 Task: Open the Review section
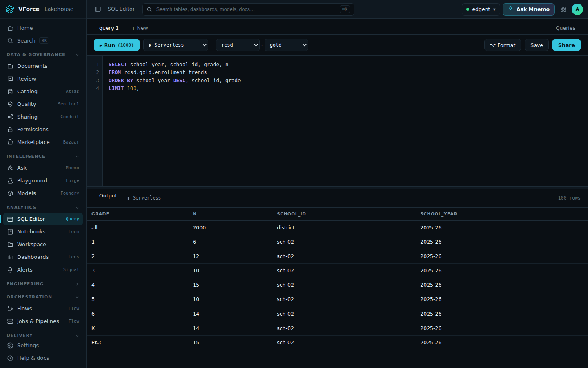click(x=43, y=79)
